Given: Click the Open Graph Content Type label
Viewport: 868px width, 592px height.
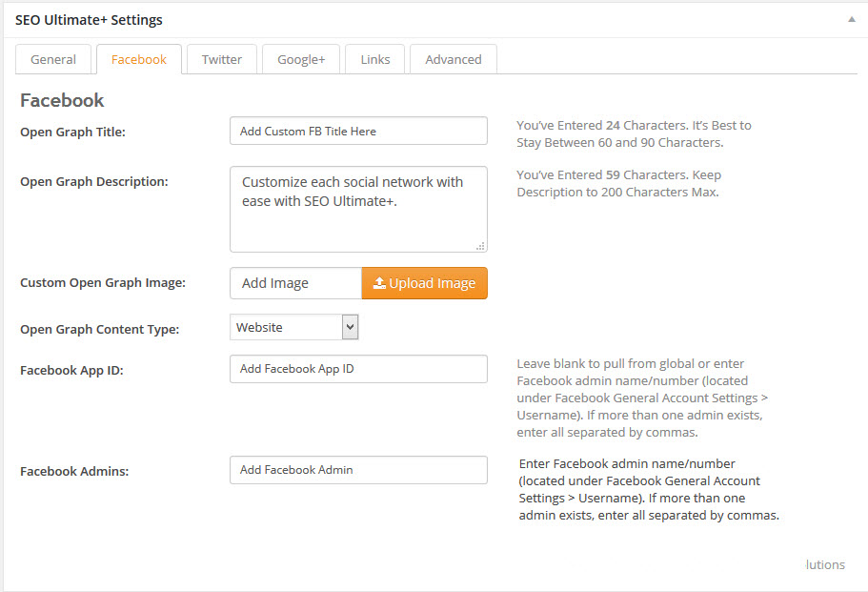Looking at the screenshot, I should pos(100,329).
